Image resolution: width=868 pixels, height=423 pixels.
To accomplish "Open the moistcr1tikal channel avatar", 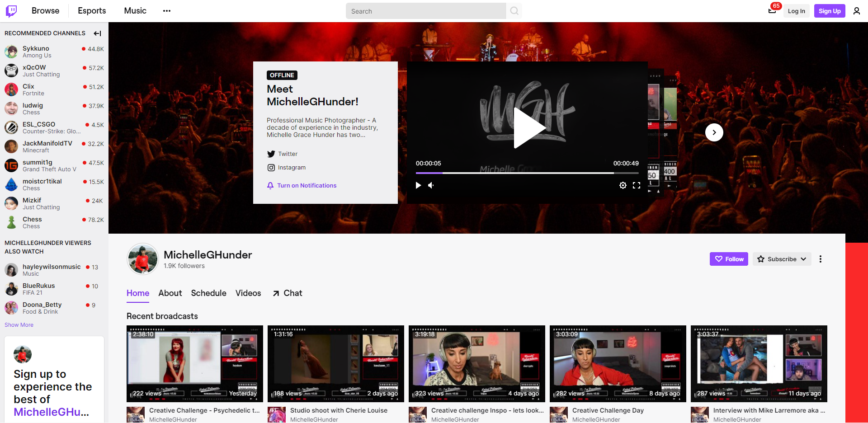I will coord(11,184).
